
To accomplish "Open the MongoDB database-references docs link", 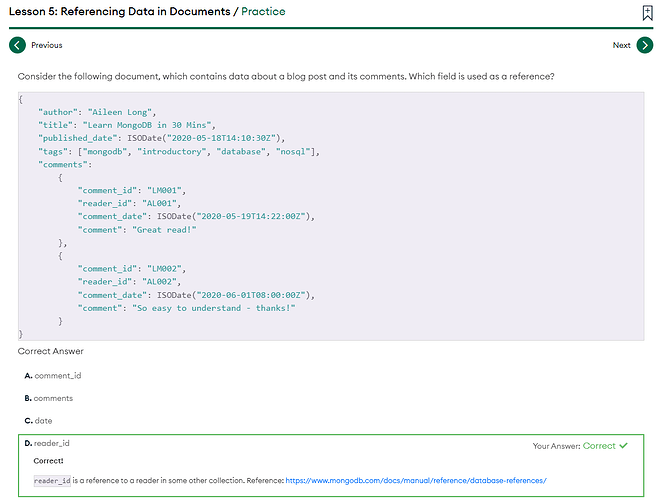I will (x=415, y=480).
